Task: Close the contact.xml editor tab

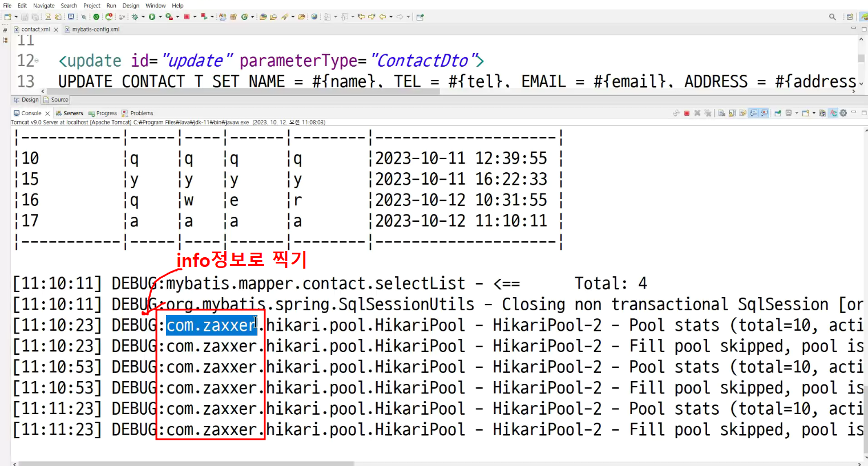Action: point(56,30)
